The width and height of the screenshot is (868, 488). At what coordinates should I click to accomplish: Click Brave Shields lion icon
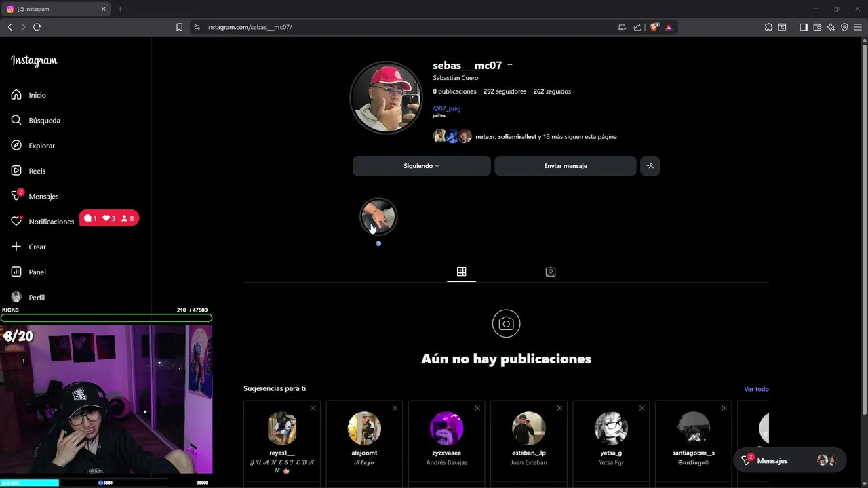pyautogui.click(x=654, y=27)
